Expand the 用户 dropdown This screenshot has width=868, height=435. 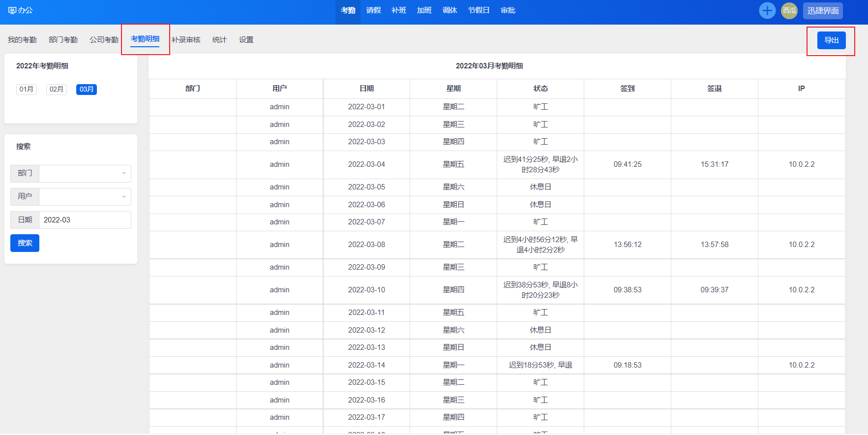(85, 197)
